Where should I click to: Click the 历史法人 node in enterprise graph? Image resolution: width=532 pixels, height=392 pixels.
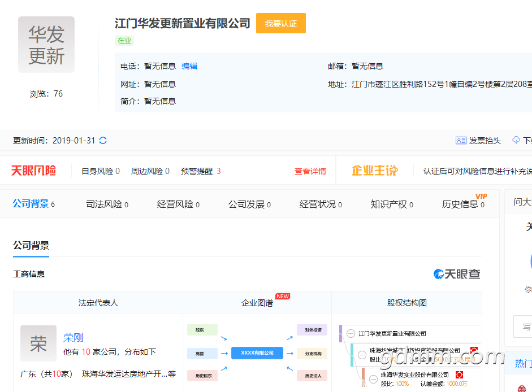[312, 376]
